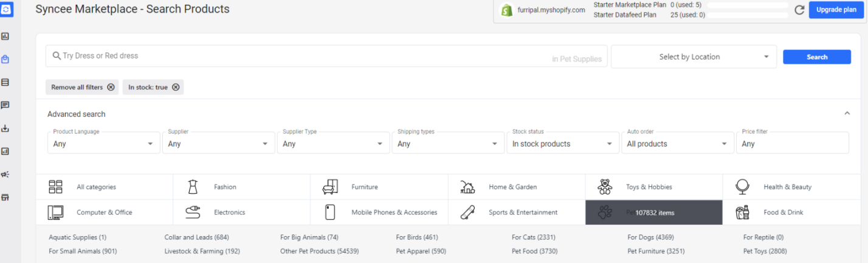The height and width of the screenshot is (263, 868).
Task: Open the marketplace shopping bag sidebar icon
Action: pos(5,59)
